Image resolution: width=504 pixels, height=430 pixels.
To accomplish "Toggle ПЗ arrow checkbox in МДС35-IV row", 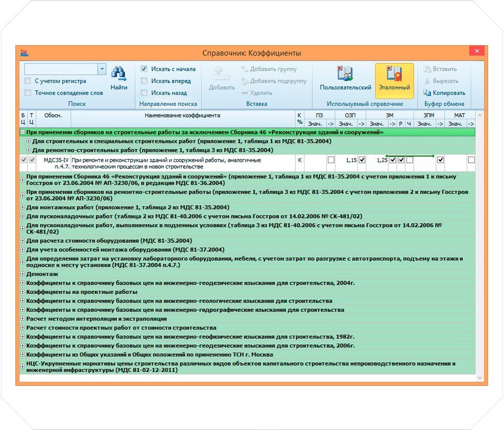I will click(331, 160).
